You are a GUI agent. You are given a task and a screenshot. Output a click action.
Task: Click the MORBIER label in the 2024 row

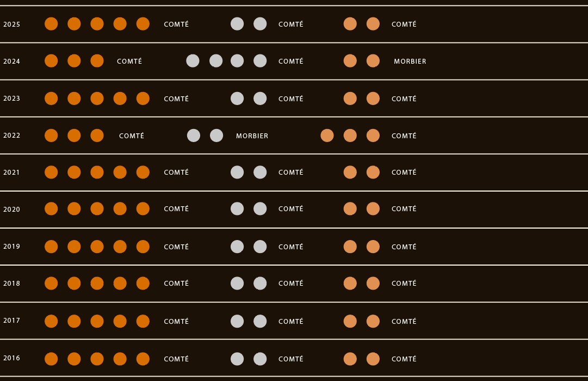pyautogui.click(x=410, y=61)
